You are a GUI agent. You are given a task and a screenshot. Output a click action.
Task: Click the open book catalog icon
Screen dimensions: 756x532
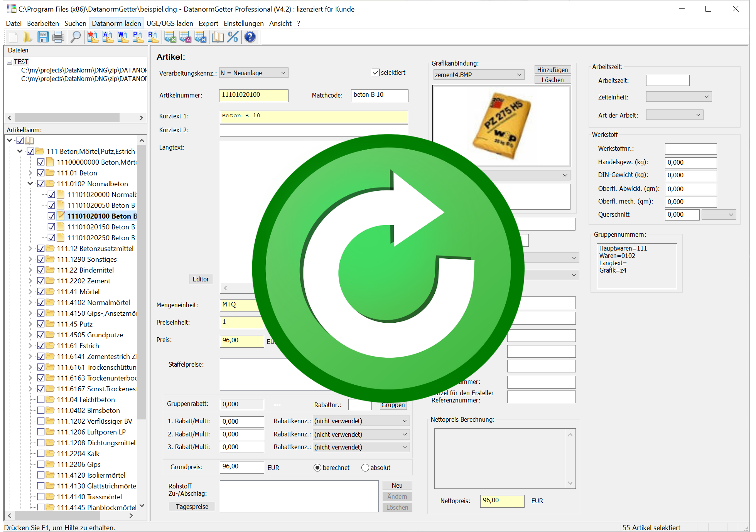pos(218,37)
